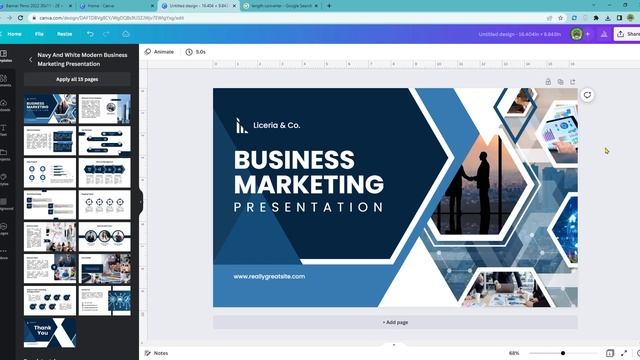
Task: Open the browser downloads icon
Action: pos(608,18)
